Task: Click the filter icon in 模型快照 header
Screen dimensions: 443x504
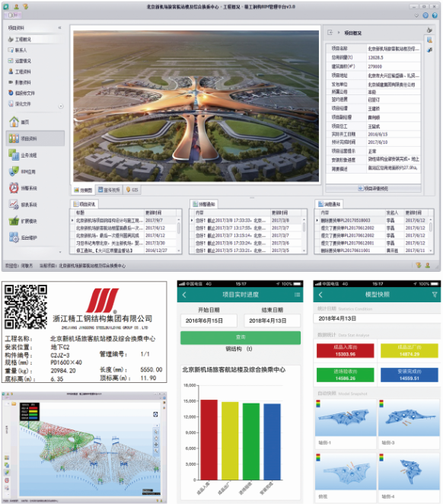Action: click(x=435, y=295)
